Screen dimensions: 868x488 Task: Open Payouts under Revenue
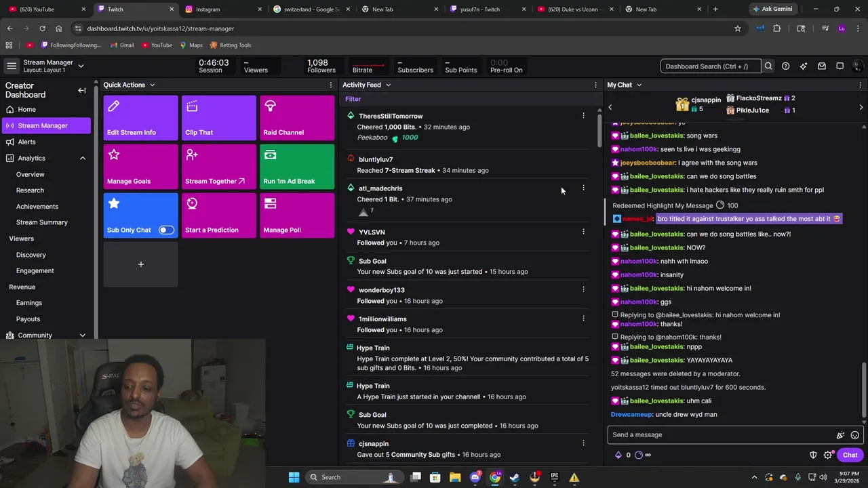[x=28, y=319]
